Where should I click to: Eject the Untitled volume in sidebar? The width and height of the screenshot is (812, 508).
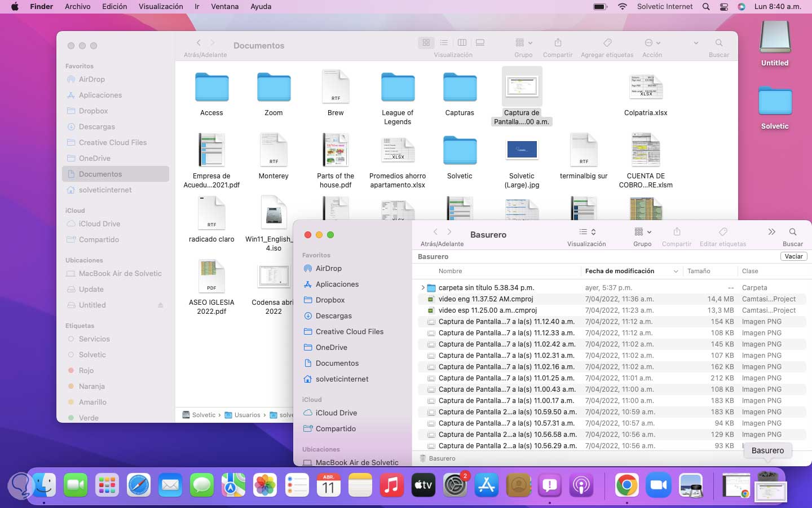pyautogui.click(x=161, y=305)
